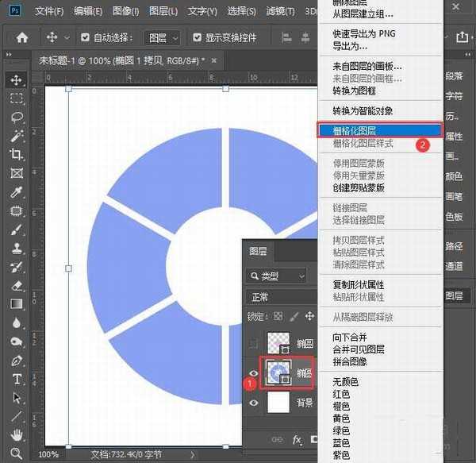
Task: Select the Eraser tool
Action: coord(16,284)
